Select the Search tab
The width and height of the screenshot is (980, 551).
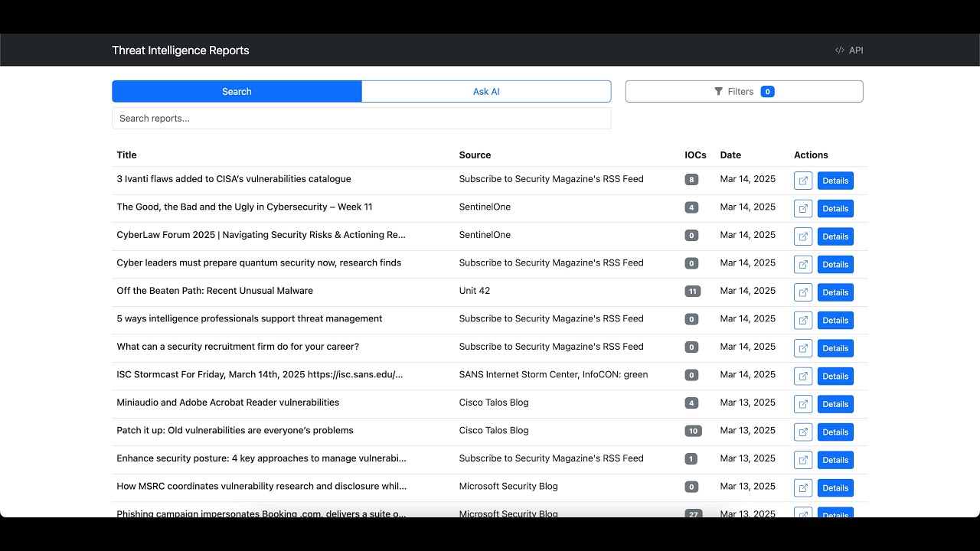coord(237,92)
